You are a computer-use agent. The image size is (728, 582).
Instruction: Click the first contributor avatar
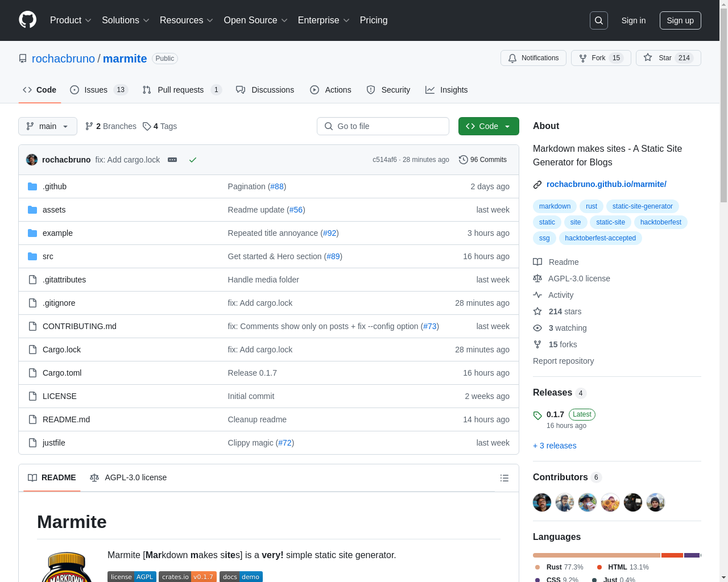click(x=542, y=502)
